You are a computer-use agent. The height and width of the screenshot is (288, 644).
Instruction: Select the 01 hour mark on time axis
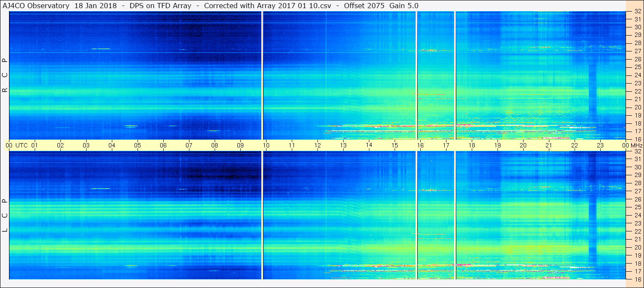coord(35,146)
